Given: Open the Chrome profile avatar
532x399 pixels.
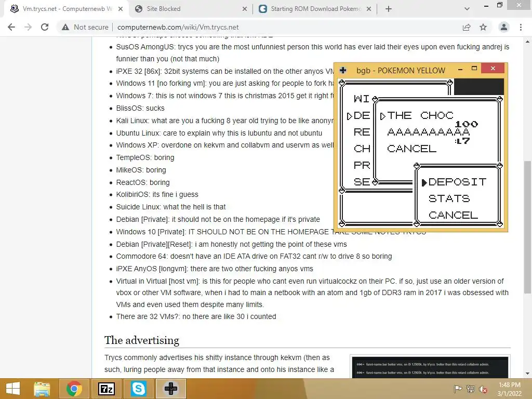Looking at the screenshot, I should (x=504, y=27).
